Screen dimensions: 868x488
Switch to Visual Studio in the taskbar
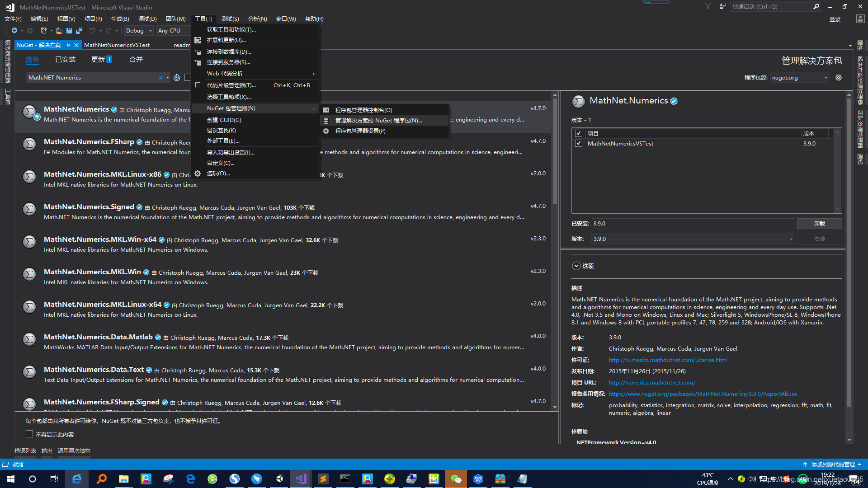tap(301, 479)
